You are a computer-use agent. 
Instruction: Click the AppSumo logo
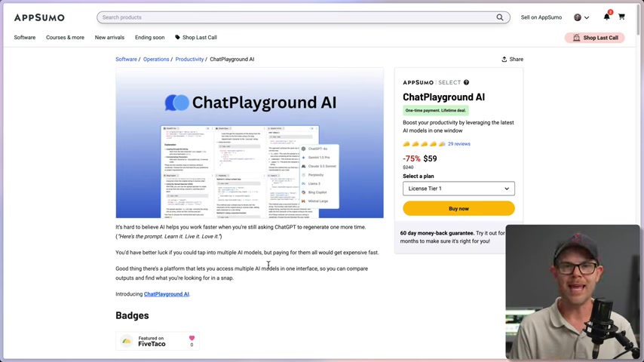(x=39, y=17)
